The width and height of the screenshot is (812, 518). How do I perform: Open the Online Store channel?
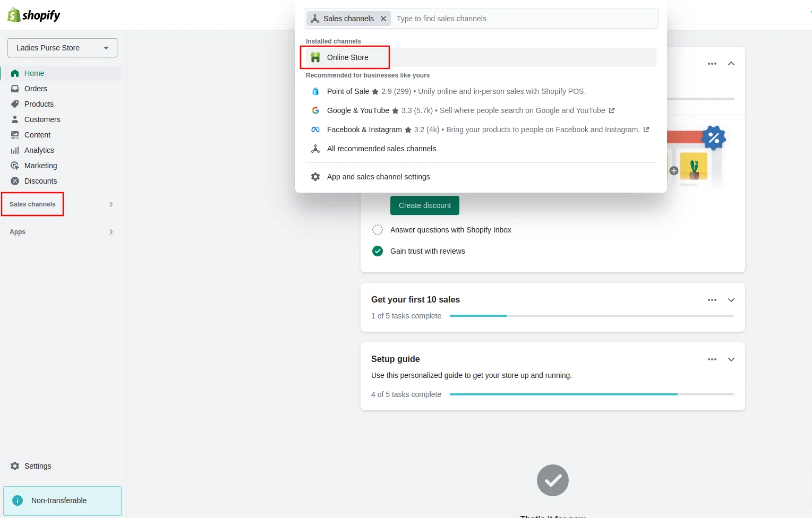pos(347,57)
